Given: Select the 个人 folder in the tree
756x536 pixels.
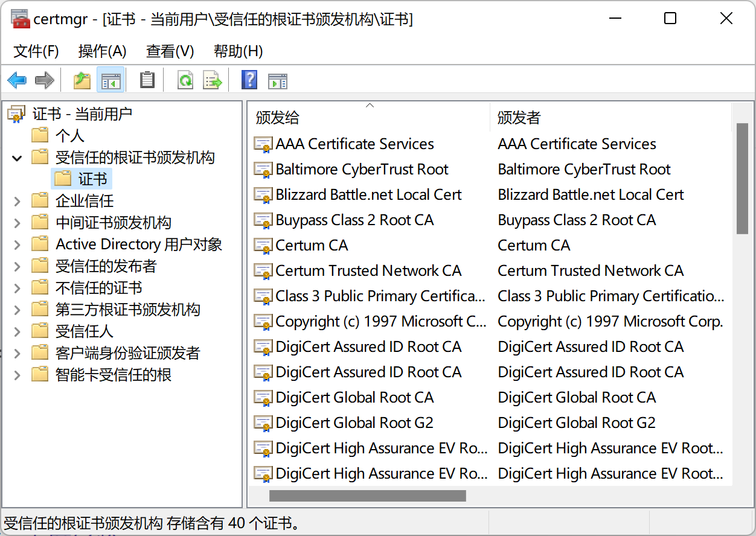Looking at the screenshot, I should point(70,135).
